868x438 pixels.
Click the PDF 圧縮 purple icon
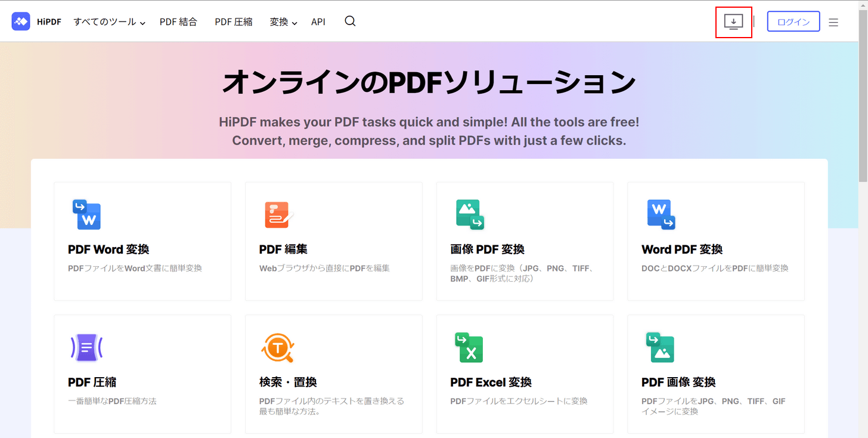(x=86, y=347)
